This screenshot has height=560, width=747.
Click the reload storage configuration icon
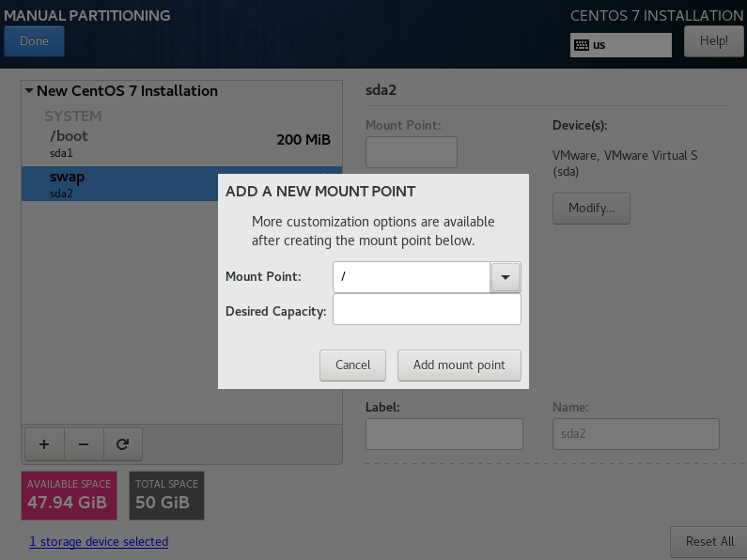[122, 444]
